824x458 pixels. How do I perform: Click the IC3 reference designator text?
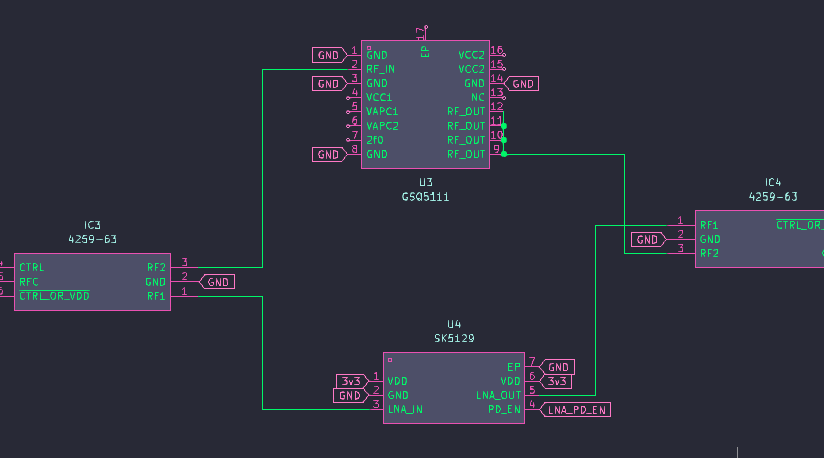pos(92,226)
